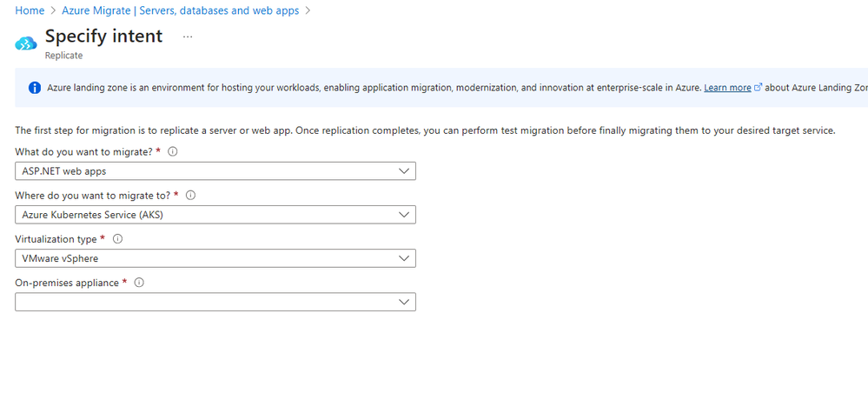868x407 pixels.
Task: Click the chevron after the last breadcrumb
Action: [308, 10]
